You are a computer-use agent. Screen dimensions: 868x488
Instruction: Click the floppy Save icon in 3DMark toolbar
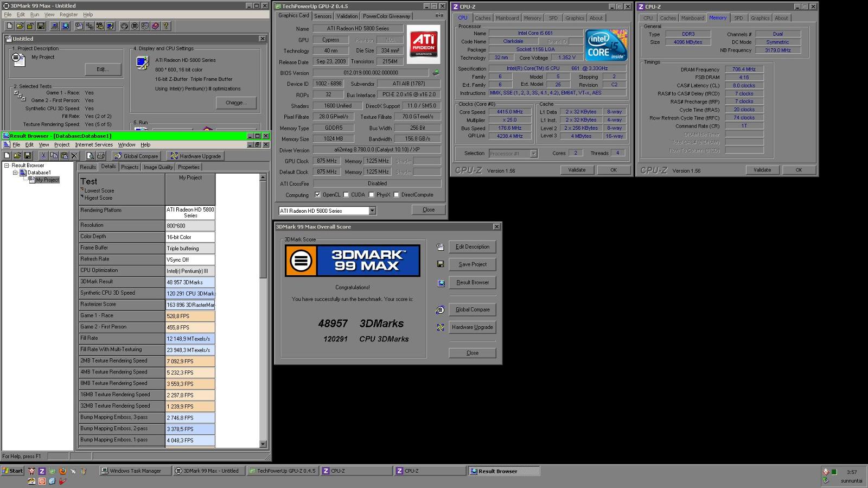pos(41,26)
